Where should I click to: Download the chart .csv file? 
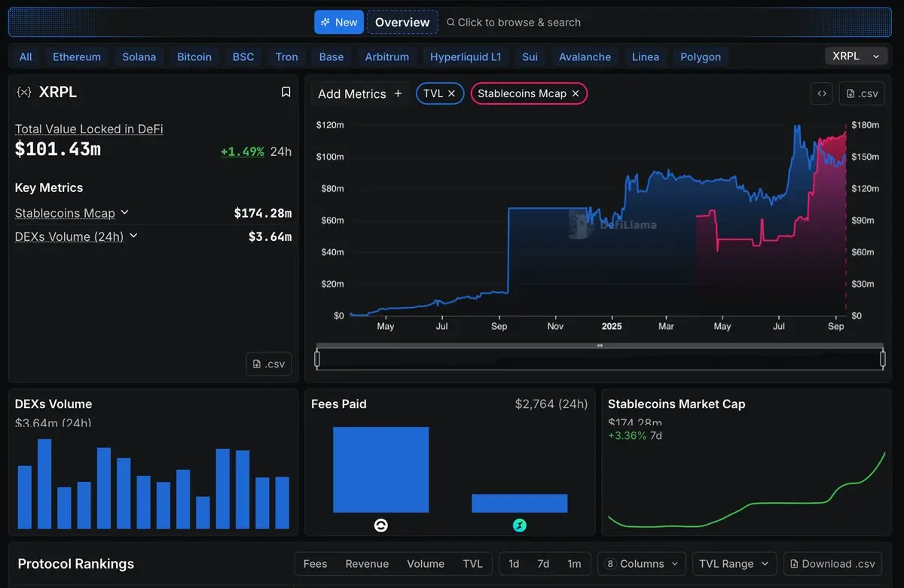862,93
